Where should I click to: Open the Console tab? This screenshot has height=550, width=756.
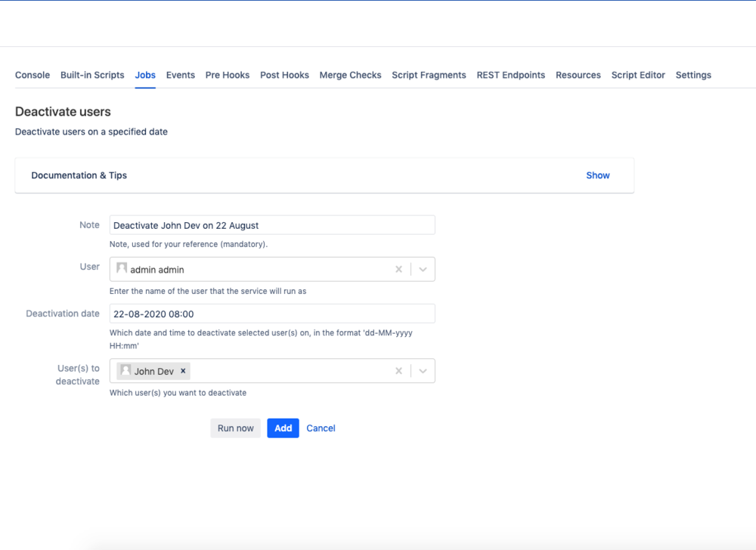33,75
